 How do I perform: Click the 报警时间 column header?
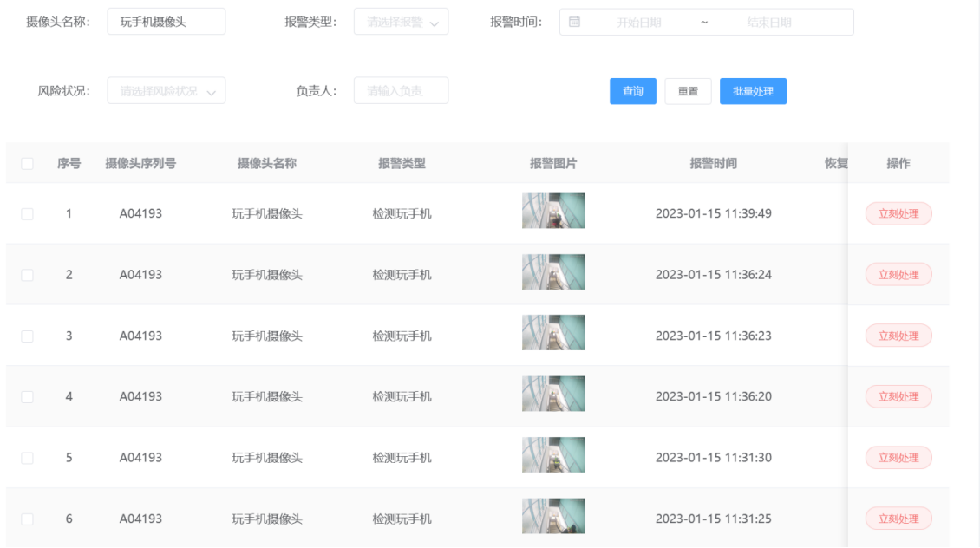(x=713, y=163)
